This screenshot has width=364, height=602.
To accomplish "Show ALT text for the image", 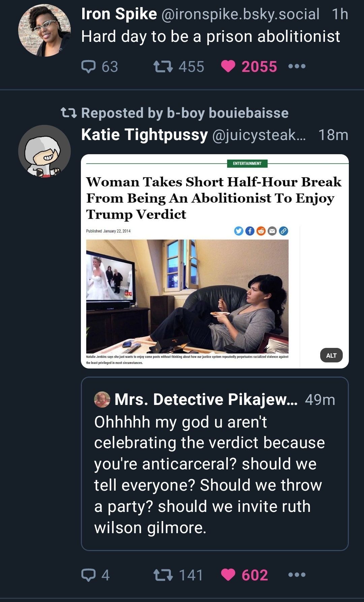I will point(331,355).
